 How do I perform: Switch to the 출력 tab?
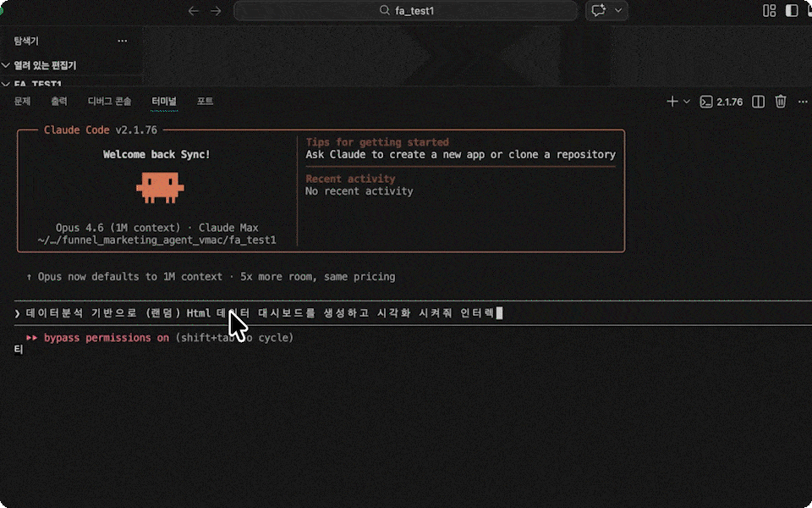pyautogui.click(x=59, y=101)
